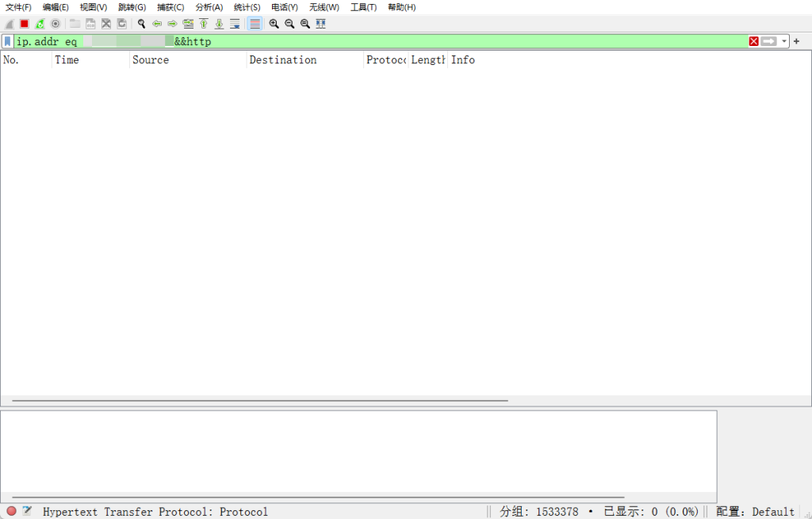
Task: Reset packet text to normal size
Action: pyautogui.click(x=305, y=24)
